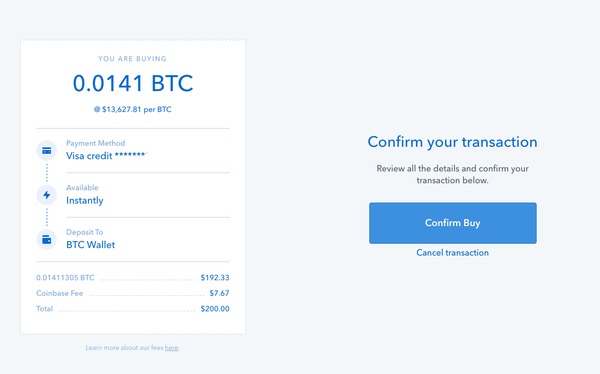Click the Coinbase Fee label
Viewport: 600px width, 374px height.
click(x=60, y=293)
